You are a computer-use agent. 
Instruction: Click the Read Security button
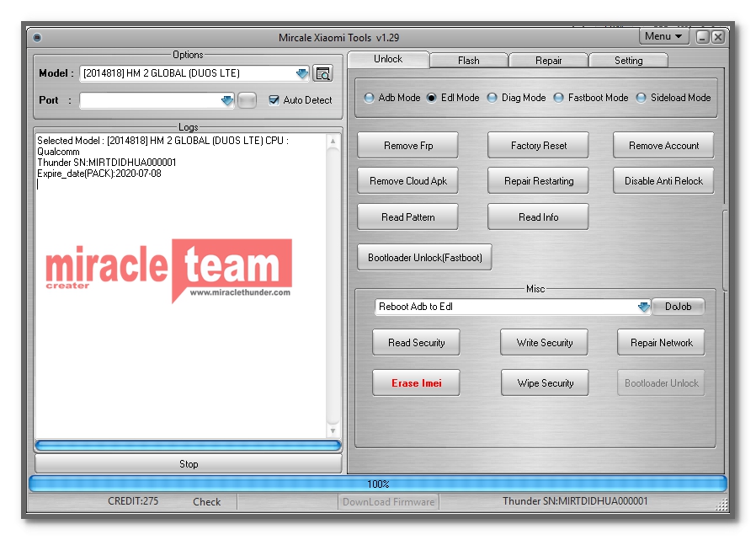pos(416,343)
